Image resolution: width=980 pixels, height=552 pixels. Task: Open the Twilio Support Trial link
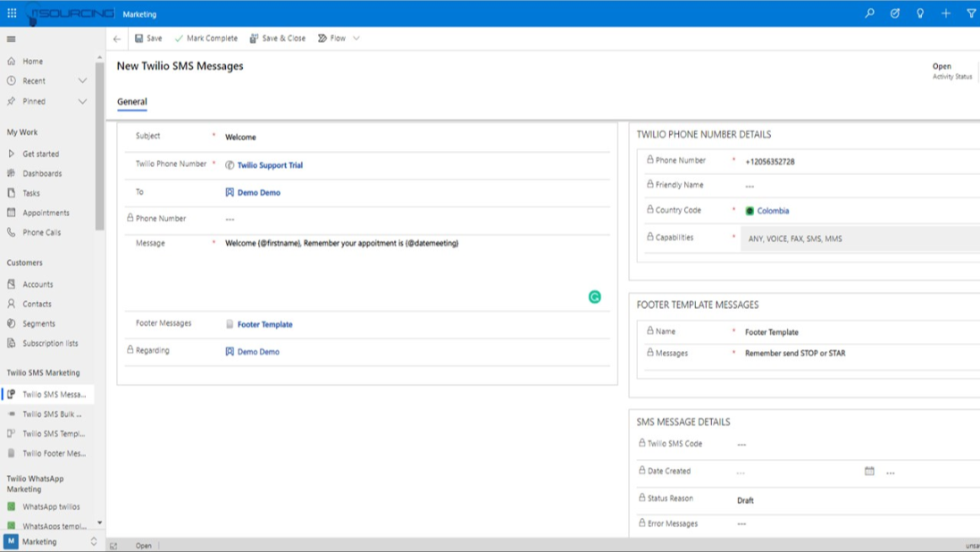(270, 165)
